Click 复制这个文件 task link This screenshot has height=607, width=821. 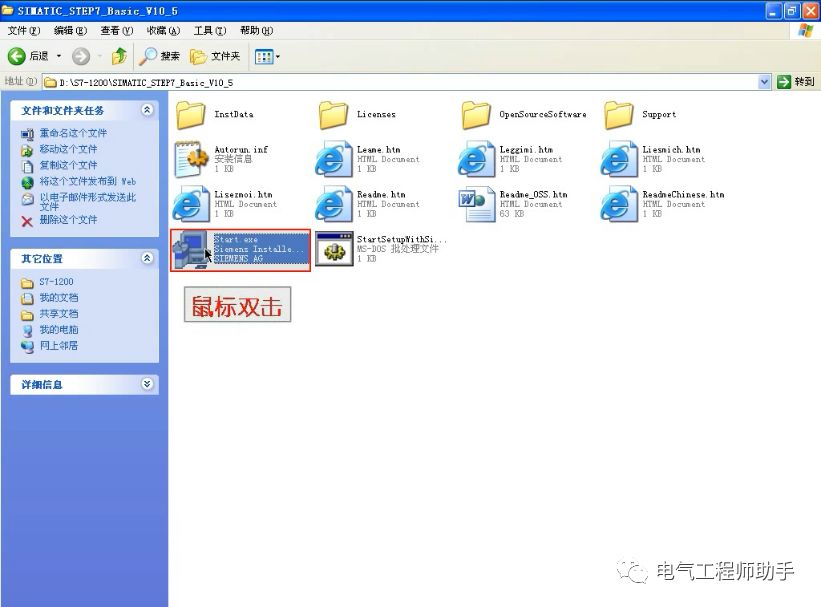69,165
